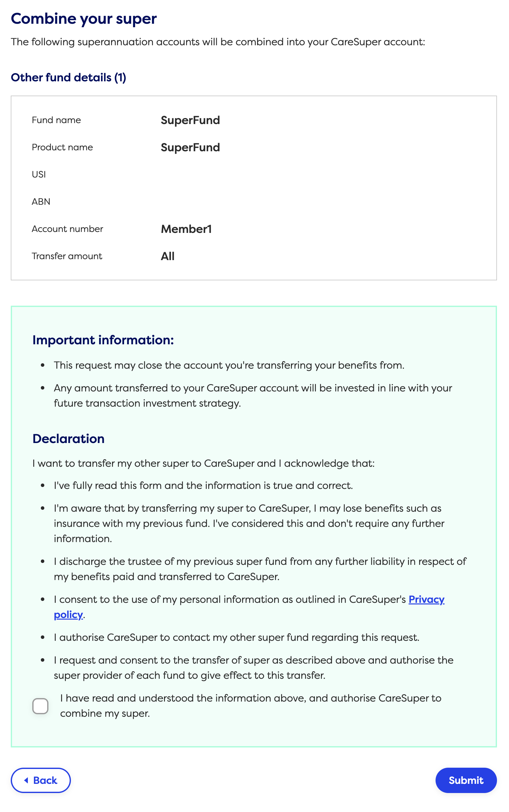Click the Declaration heading
509x812 pixels.
tap(68, 439)
